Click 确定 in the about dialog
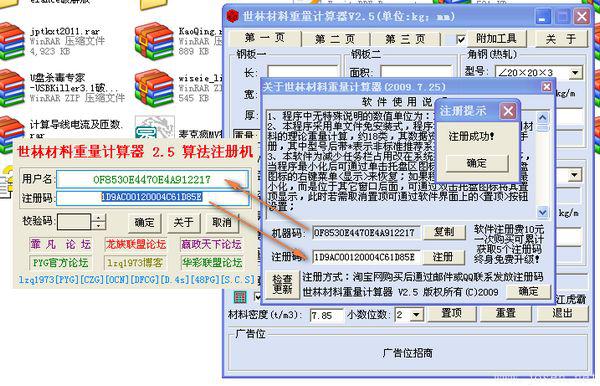The height and width of the screenshot is (386, 600). coord(528,292)
